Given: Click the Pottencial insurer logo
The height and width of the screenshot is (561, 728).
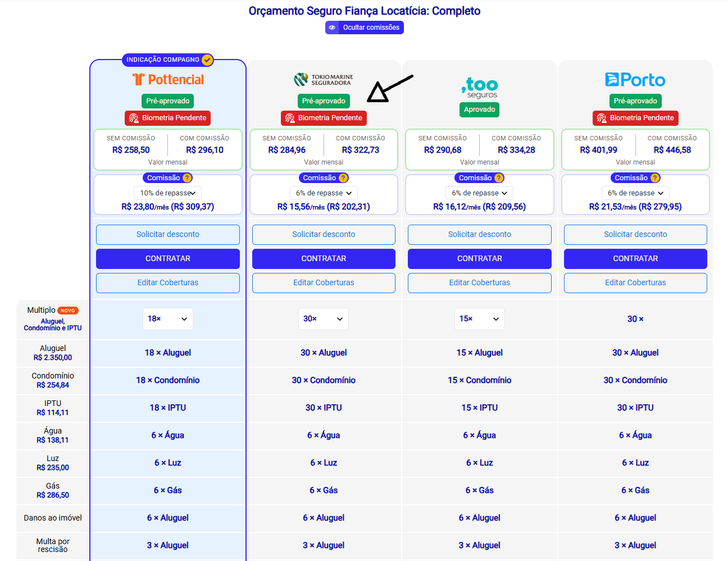Looking at the screenshot, I should click(x=168, y=80).
